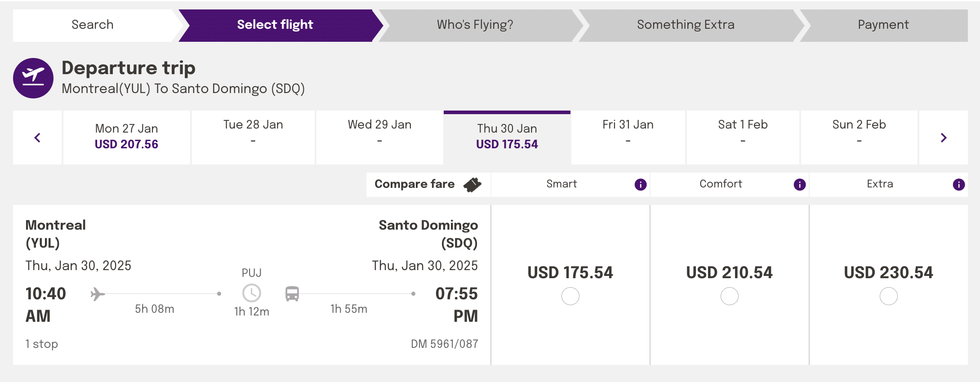Show later dates with right chevron

[x=944, y=138]
